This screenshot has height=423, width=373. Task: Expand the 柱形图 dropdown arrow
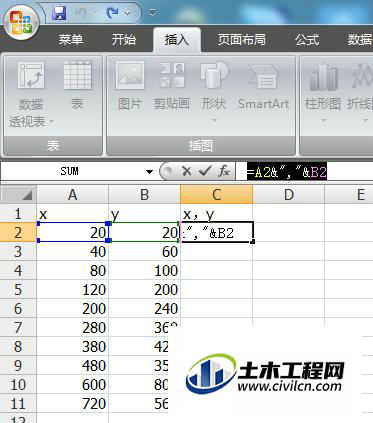(323, 120)
